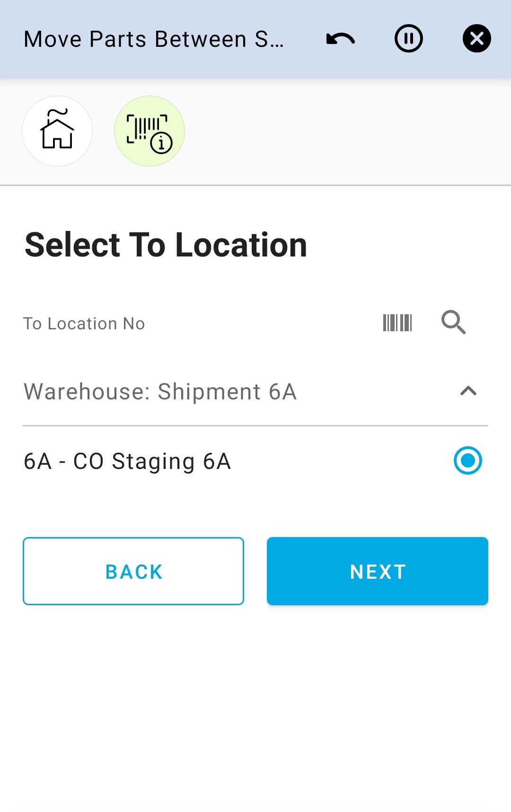Close the Move Parts process
The width and height of the screenshot is (511, 812).
click(x=476, y=39)
